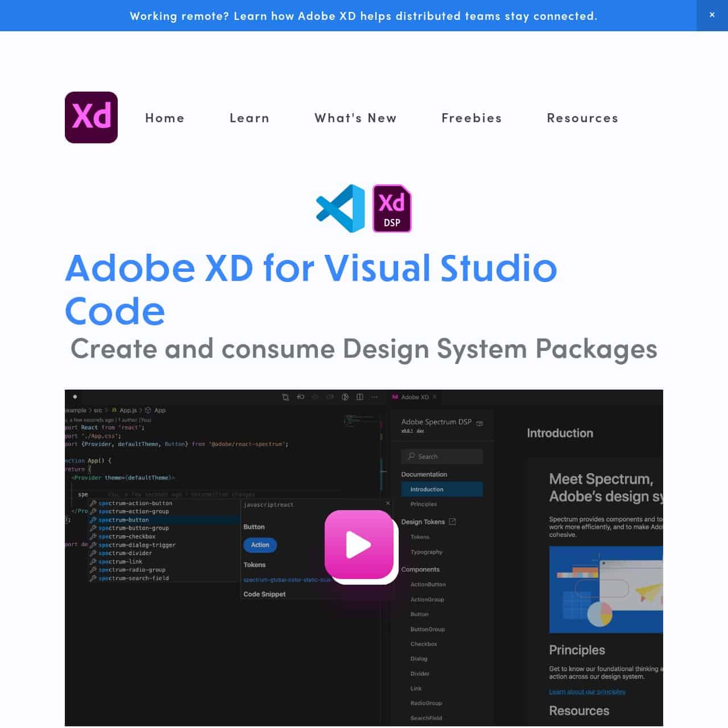Open the Learn about our principles link

tap(587, 692)
